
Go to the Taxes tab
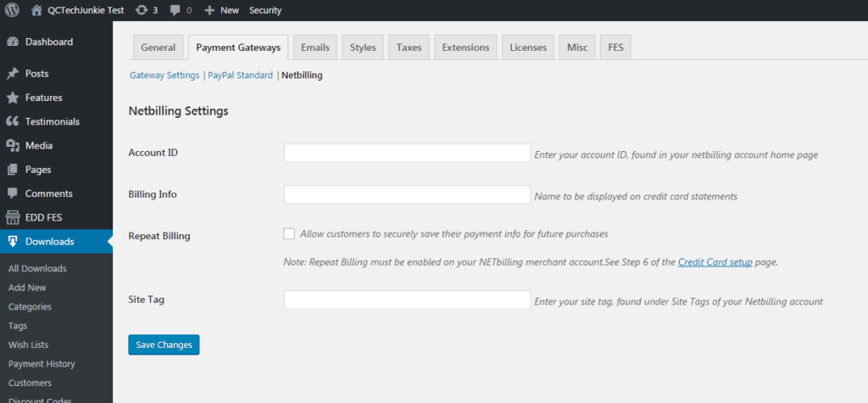(409, 48)
